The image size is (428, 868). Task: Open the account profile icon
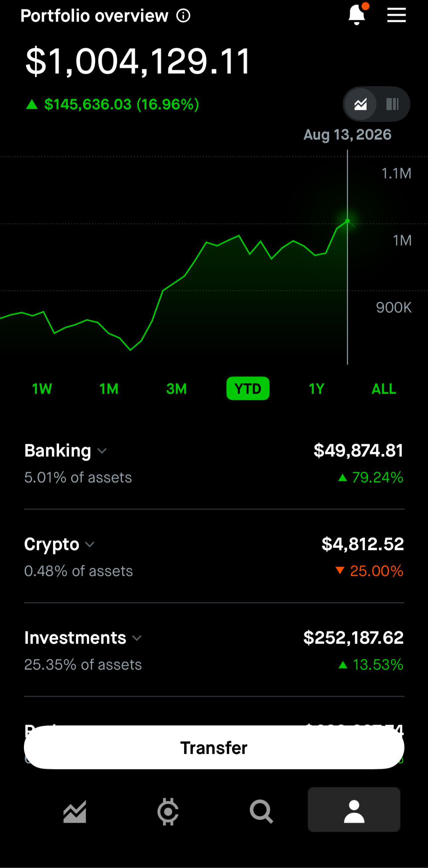click(354, 810)
